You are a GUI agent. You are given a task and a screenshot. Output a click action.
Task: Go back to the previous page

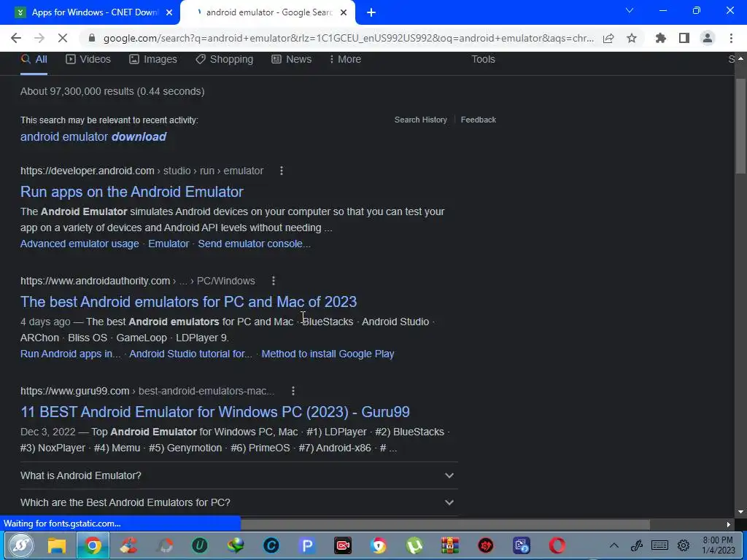(16, 38)
